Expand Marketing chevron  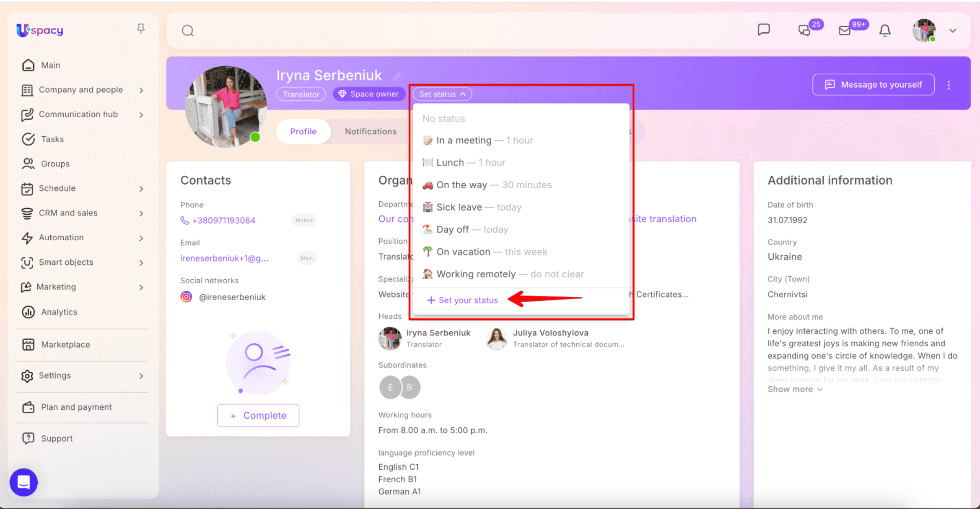pos(141,287)
